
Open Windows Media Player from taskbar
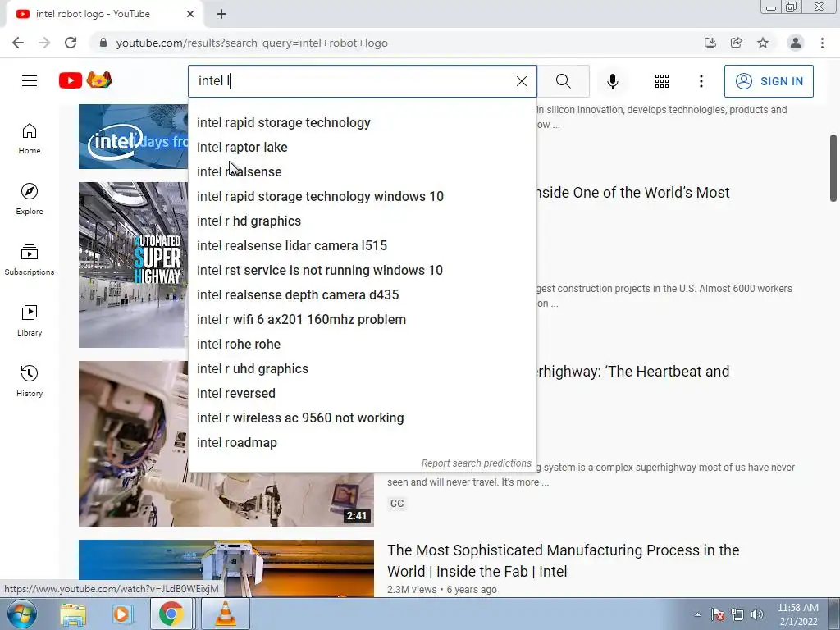point(121,614)
